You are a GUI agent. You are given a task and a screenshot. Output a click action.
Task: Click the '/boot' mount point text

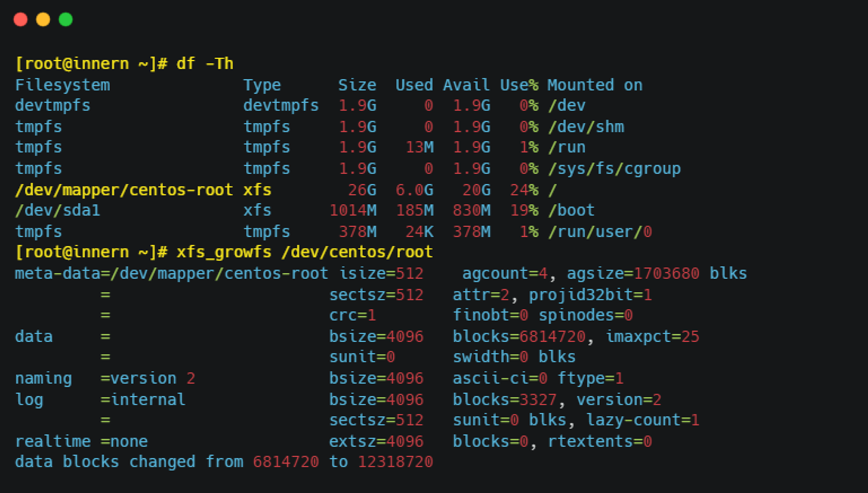571,211
